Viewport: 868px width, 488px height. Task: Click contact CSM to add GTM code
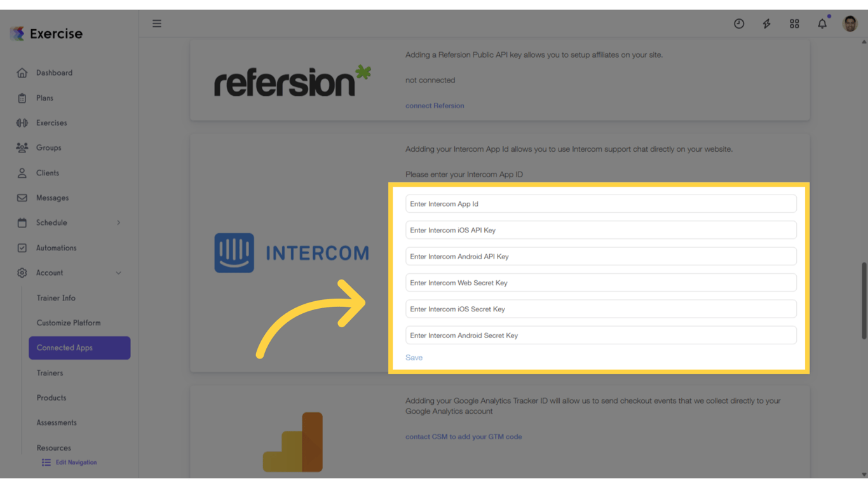pyautogui.click(x=463, y=437)
